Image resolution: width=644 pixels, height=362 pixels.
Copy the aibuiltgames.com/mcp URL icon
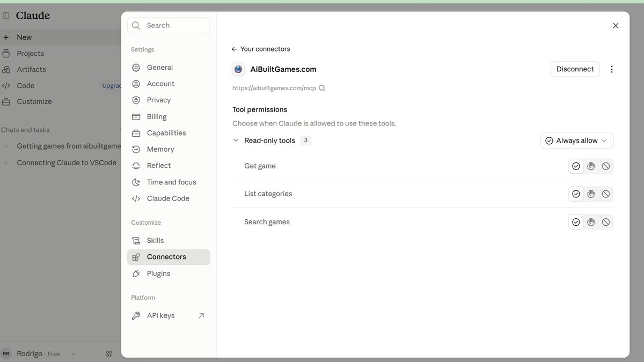coord(322,88)
